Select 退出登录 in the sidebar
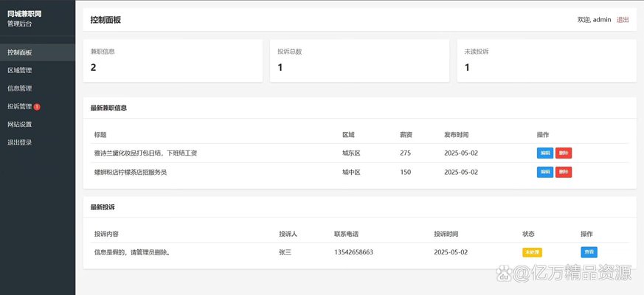The image size is (644, 295). pos(38,142)
